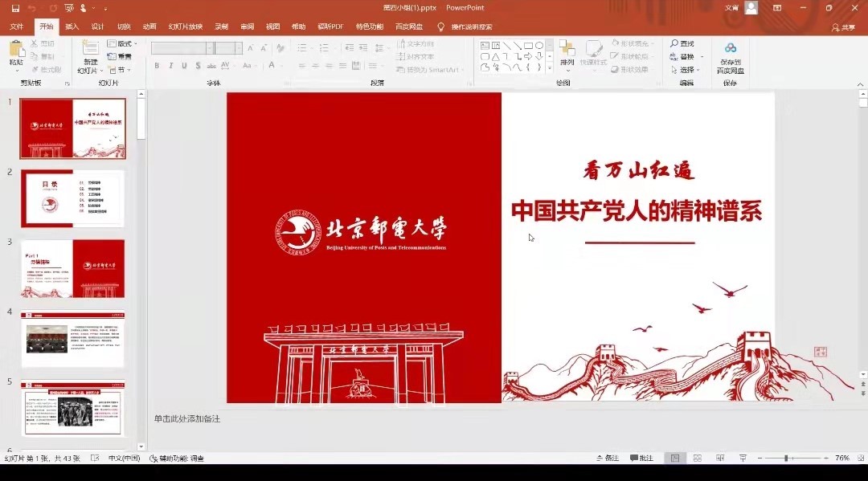The image size is (868, 481).
Task: Open the Clipboard (剪贴板) dialog launcher
Action: (67, 84)
